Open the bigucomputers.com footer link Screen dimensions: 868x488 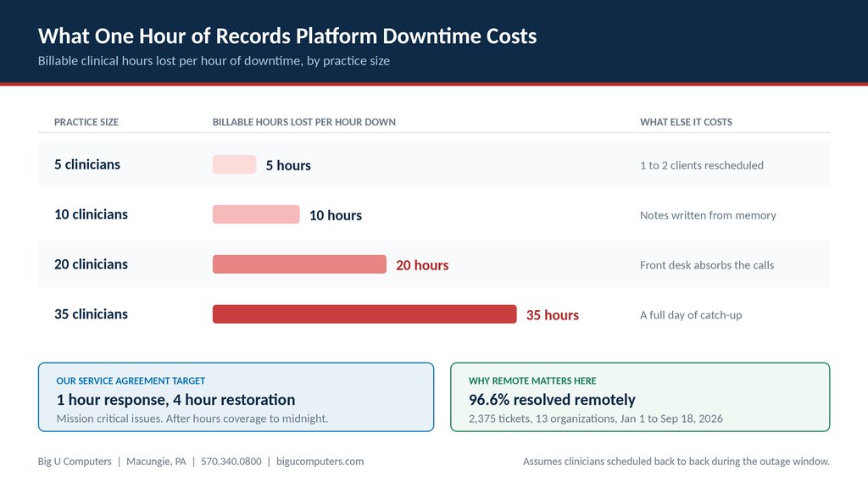[x=320, y=461]
